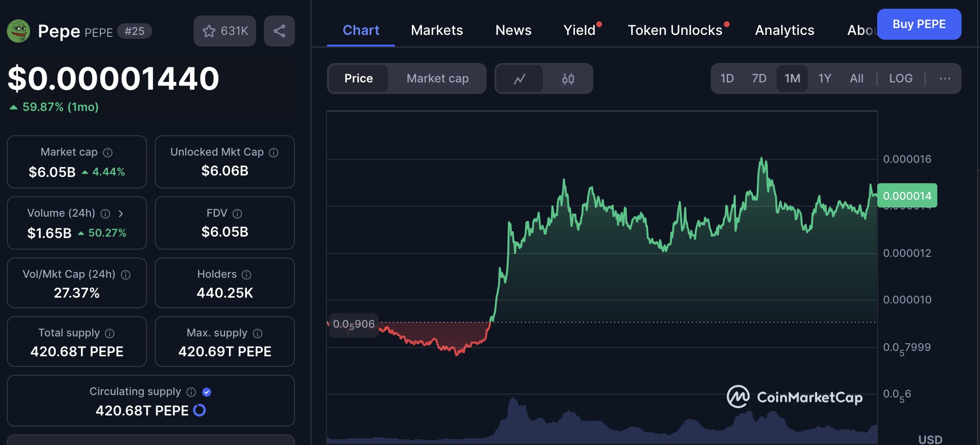This screenshot has height=445, width=980.
Task: Open the share icon button
Action: (x=279, y=31)
